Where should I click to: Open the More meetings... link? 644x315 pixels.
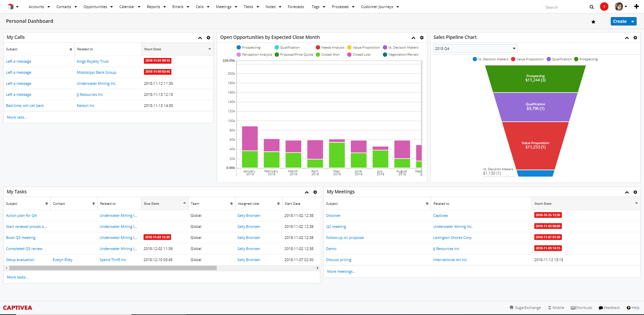[x=341, y=271]
